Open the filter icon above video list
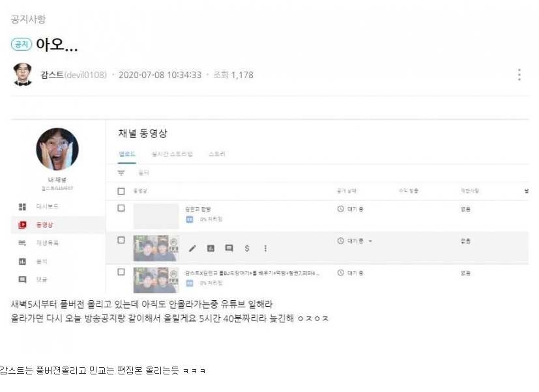539x392 pixels. pos(121,173)
